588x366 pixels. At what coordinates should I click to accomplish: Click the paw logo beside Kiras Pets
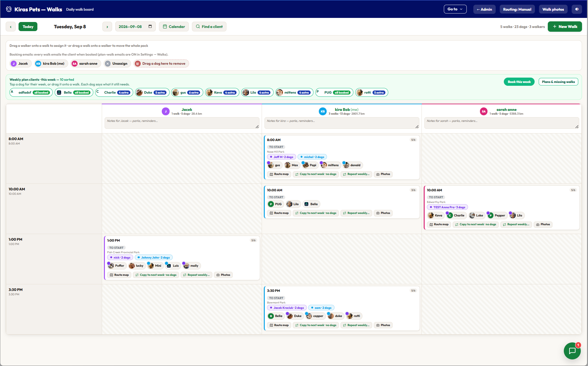click(9, 9)
